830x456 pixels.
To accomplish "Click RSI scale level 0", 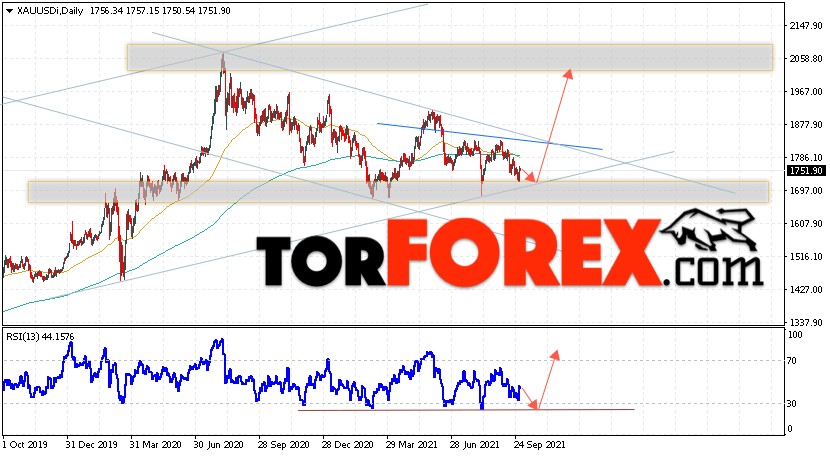I will pos(790,429).
